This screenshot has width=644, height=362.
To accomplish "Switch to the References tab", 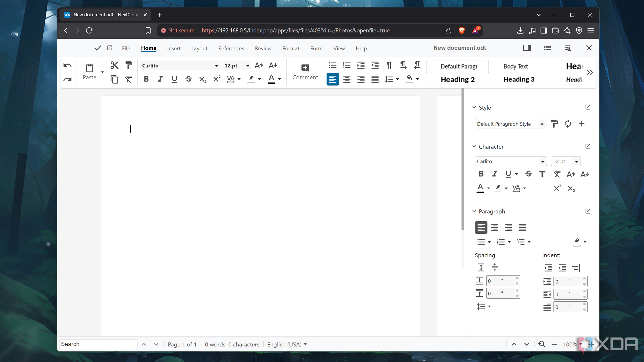I will pyautogui.click(x=231, y=48).
